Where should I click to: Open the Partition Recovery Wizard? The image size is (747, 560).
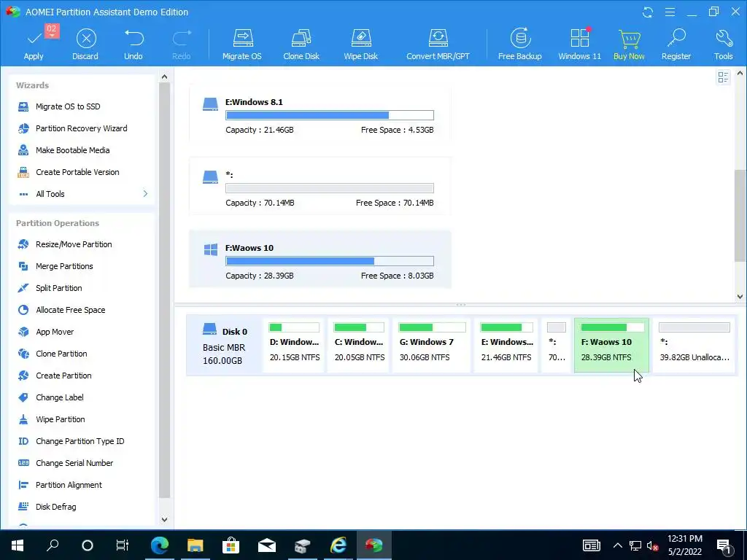tap(81, 128)
